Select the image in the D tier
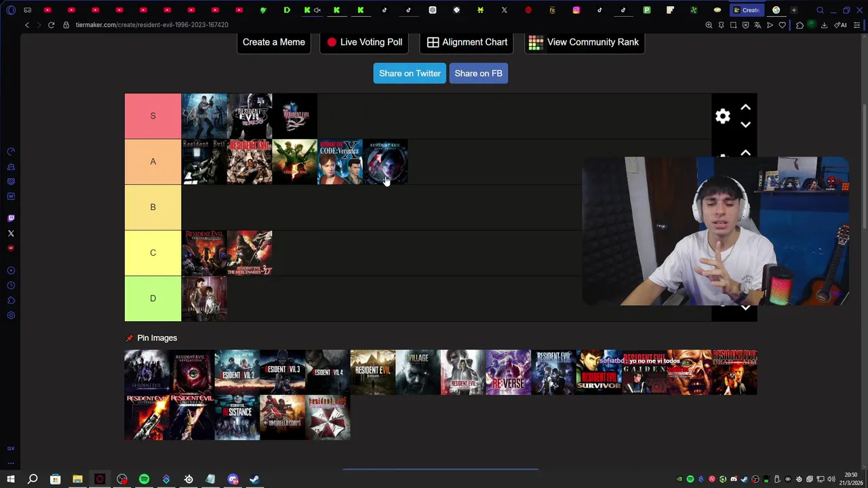The width and height of the screenshot is (868, 488). point(204,298)
